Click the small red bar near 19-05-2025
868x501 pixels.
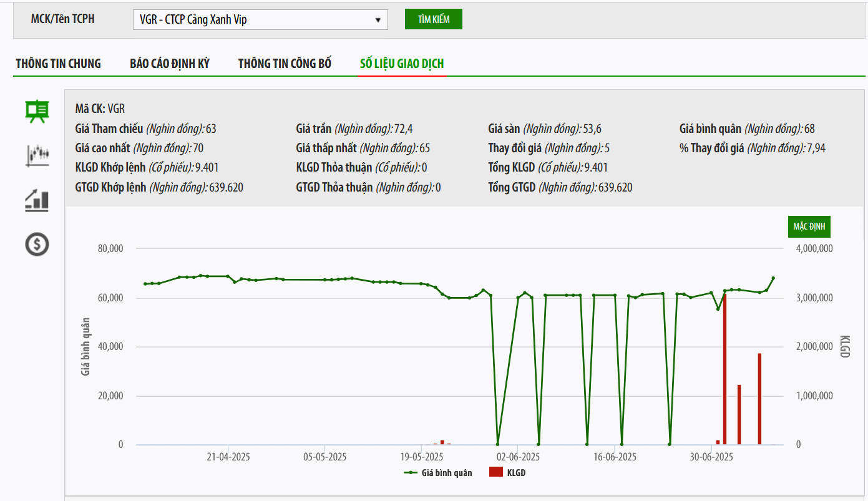click(442, 442)
